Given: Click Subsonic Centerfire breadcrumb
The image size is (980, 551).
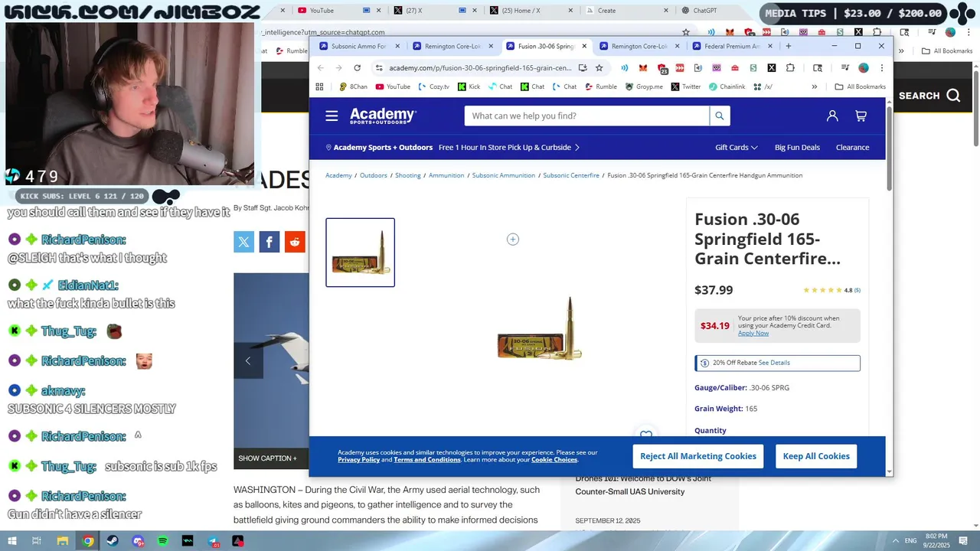Looking at the screenshot, I should tap(571, 175).
